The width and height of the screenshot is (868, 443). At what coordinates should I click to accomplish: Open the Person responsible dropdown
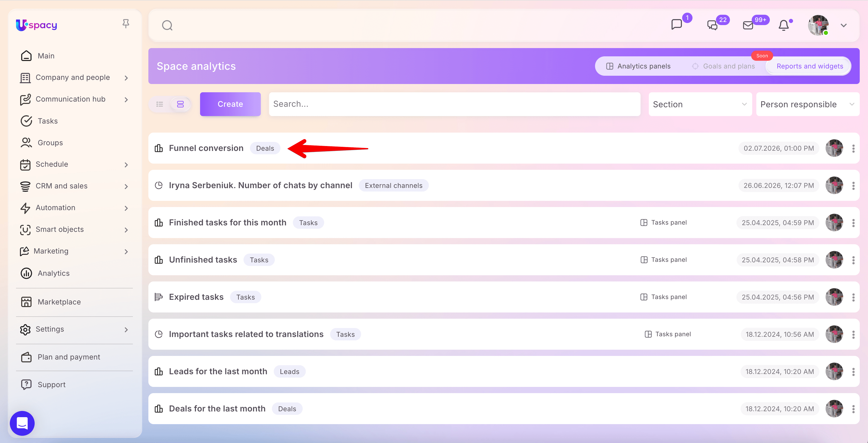(808, 104)
